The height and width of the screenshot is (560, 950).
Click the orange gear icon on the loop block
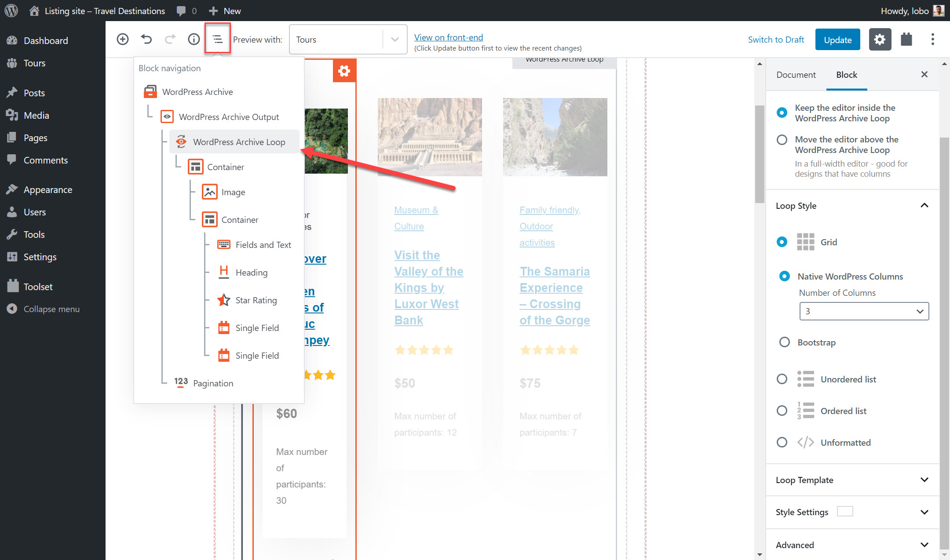coord(344,71)
